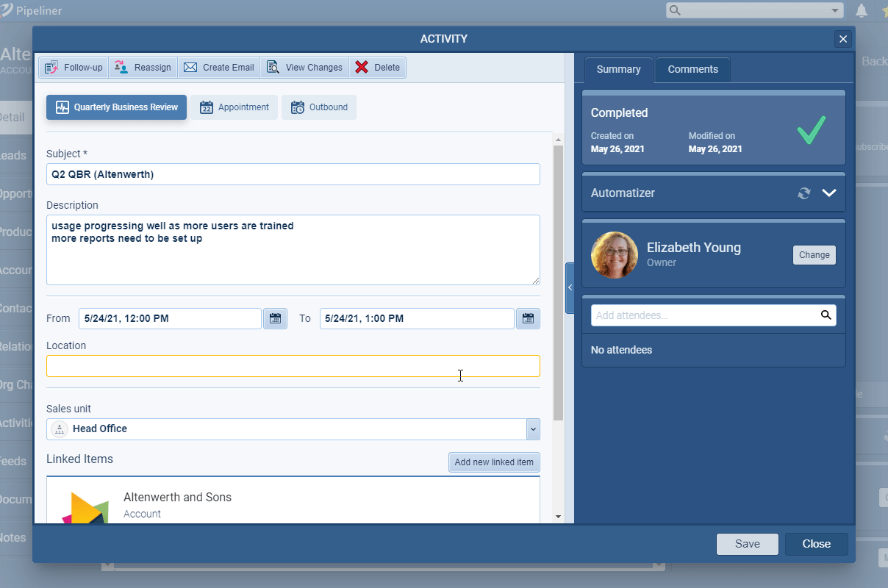Click Add new linked item button

494,462
